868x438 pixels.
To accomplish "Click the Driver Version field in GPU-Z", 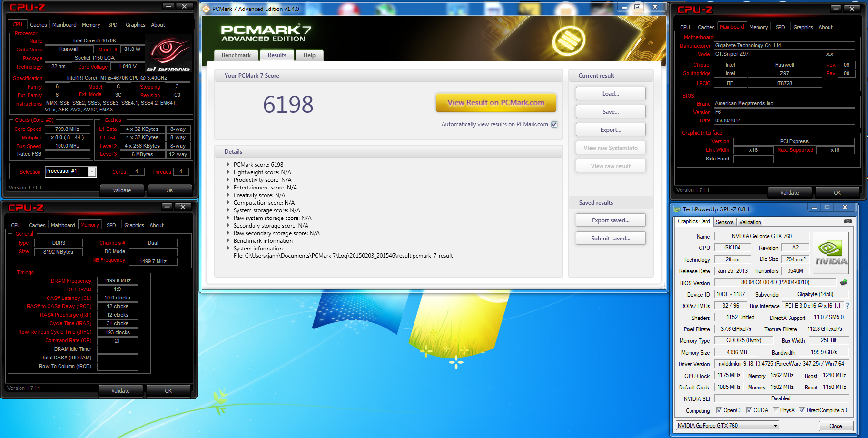I will (x=781, y=364).
